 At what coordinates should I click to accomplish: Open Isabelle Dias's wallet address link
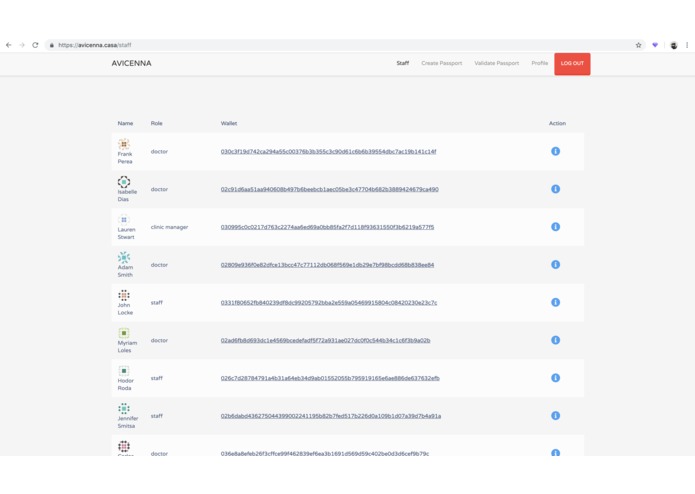click(x=329, y=189)
